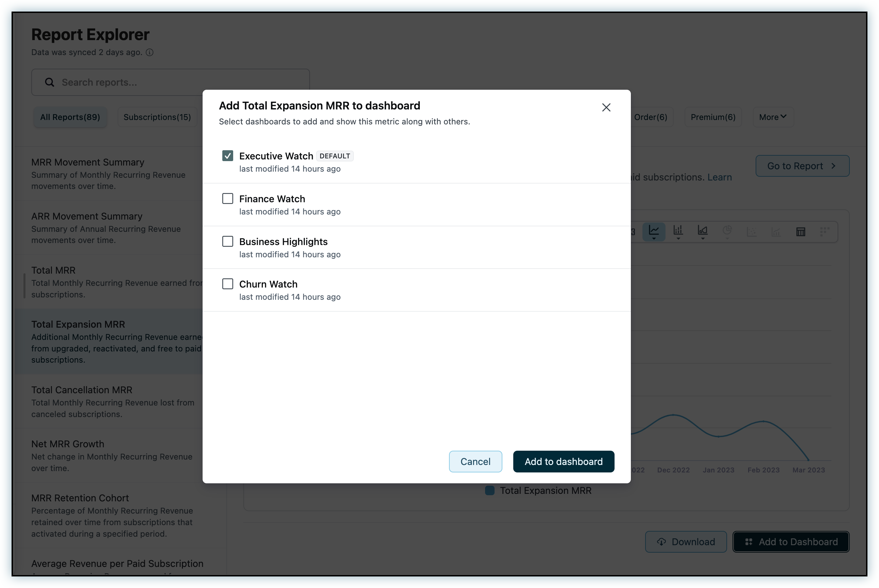Screen dimensions: 879x588
Task: Click the Total Expansion MRR legend swatch
Action: click(x=490, y=490)
